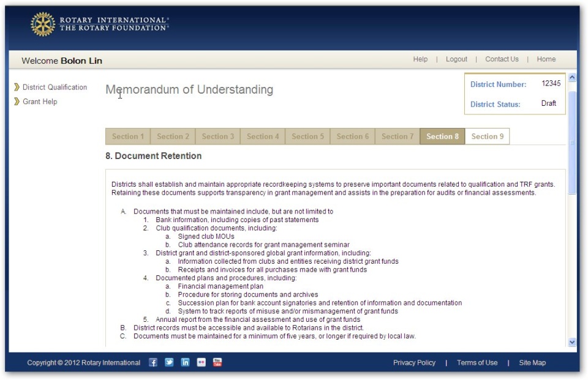This screenshot has width=588, height=380.
Task: Open the Privacy Policy footer link
Action: 415,363
